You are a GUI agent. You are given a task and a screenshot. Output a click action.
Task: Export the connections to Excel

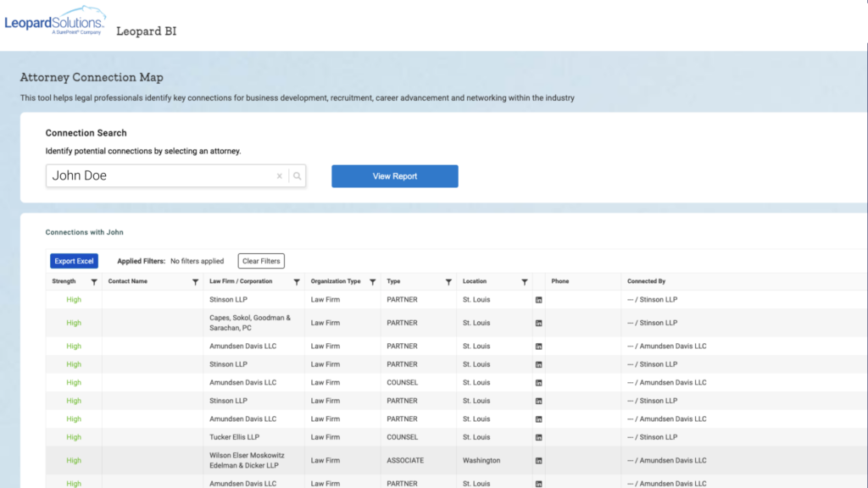(x=75, y=261)
